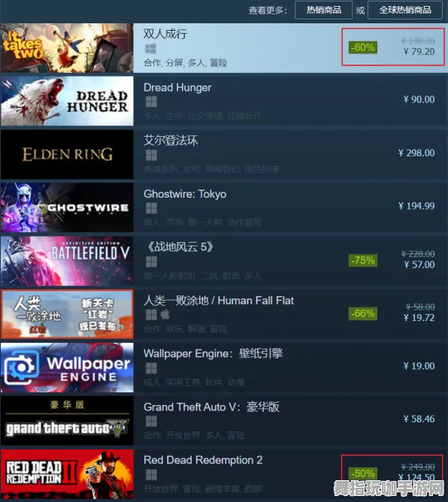This screenshot has width=448, height=502.
Task: Click the Windows platform icon for 艾尔登法环
Action: tap(151, 156)
